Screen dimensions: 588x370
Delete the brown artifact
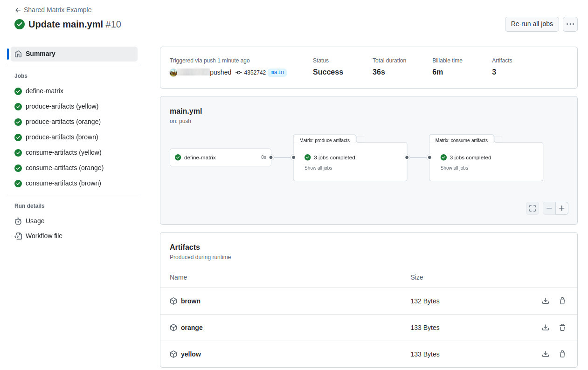tap(562, 301)
